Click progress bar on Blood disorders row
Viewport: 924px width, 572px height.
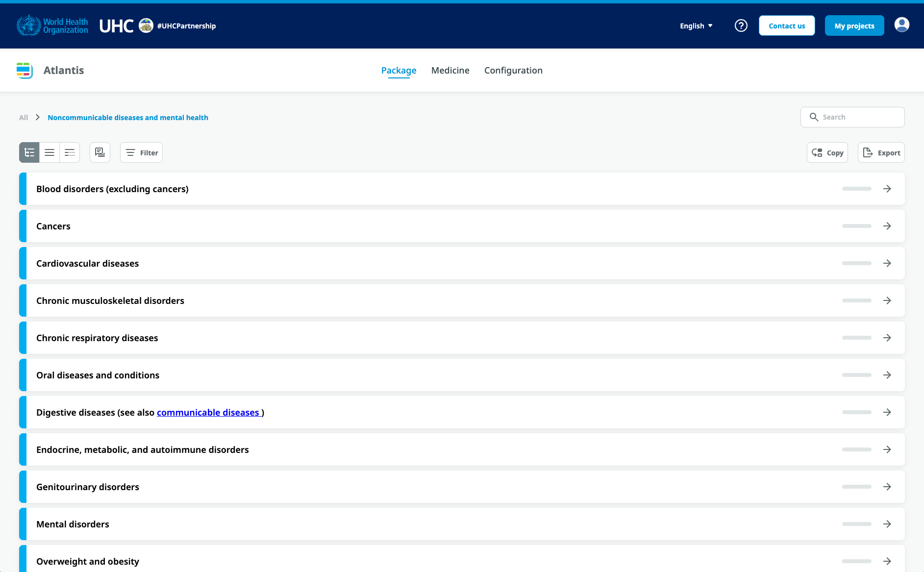[856, 189]
